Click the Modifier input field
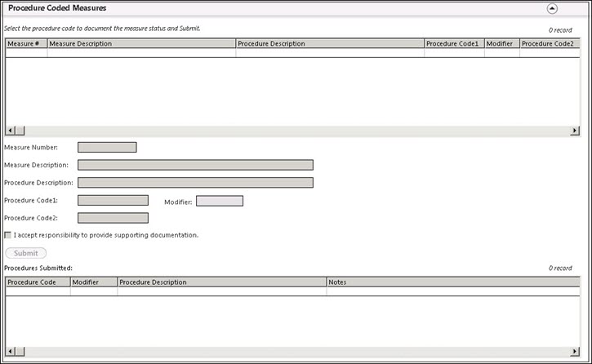The height and width of the screenshot is (364, 592). (220, 201)
